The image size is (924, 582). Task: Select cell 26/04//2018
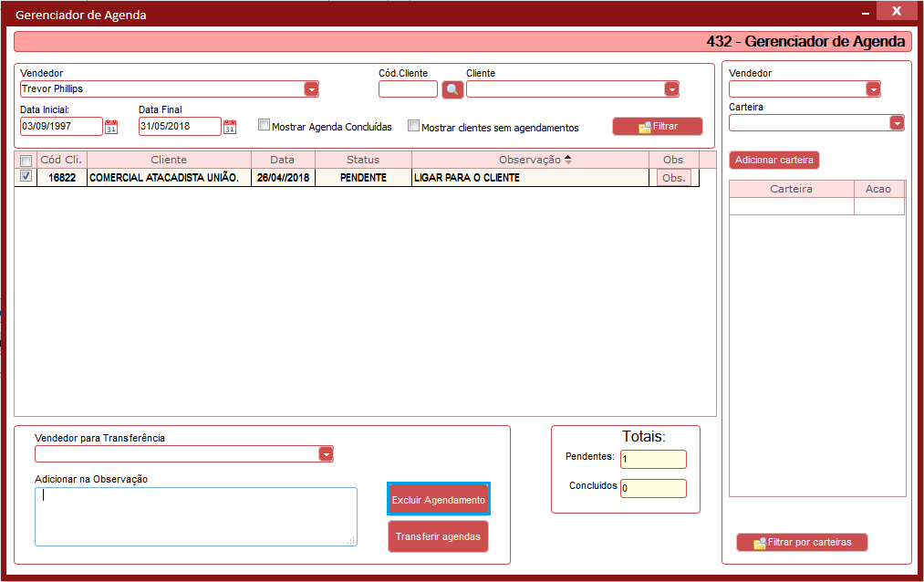pyautogui.click(x=283, y=178)
